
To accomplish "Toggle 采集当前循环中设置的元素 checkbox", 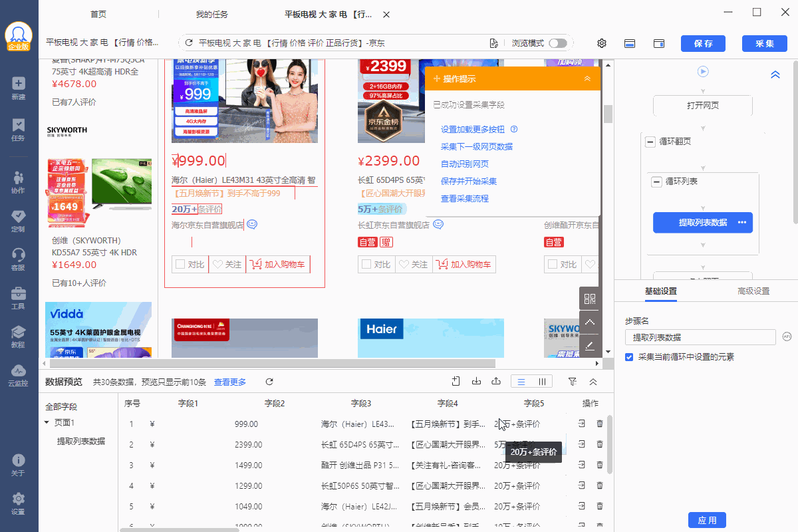I will pyautogui.click(x=629, y=357).
